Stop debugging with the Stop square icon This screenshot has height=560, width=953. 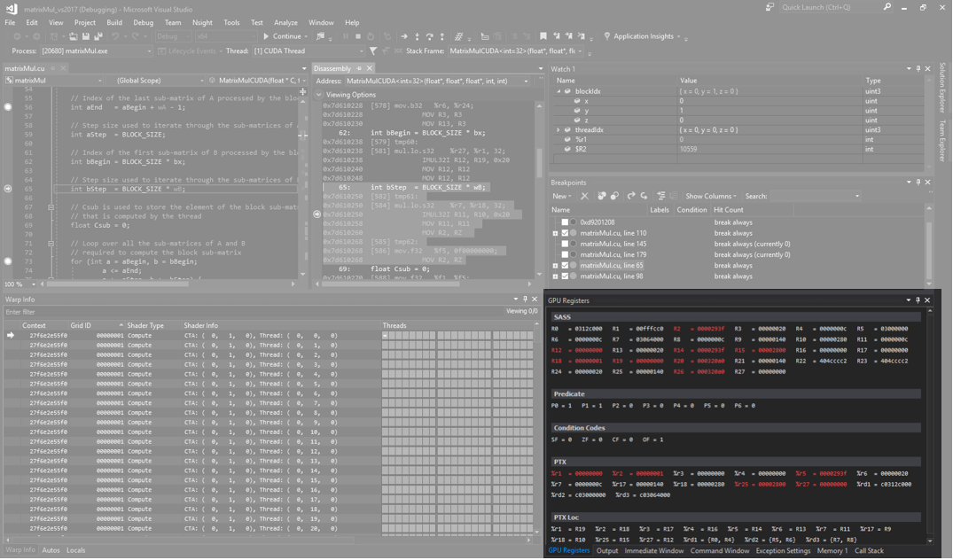pyautogui.click(x=358, y=36)
